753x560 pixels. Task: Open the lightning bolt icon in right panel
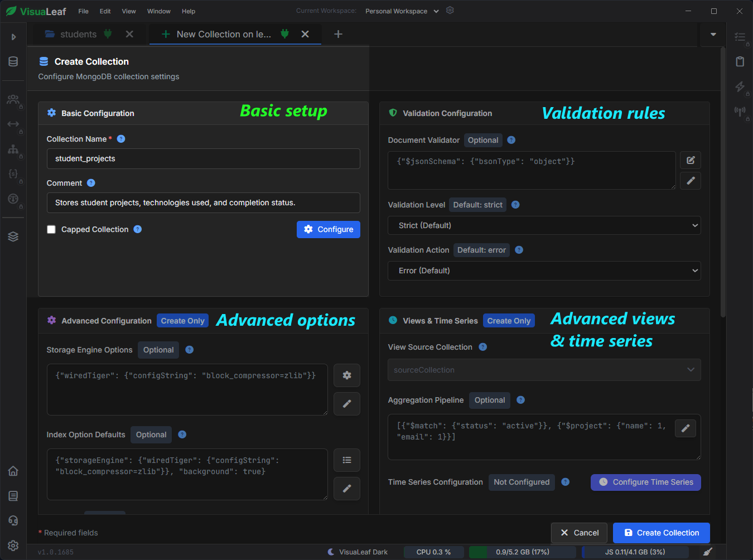click(740, 86)
